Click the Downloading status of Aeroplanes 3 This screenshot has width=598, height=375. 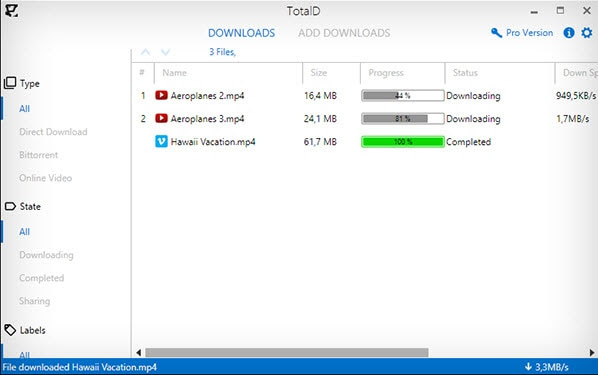(x=473, y=119)
